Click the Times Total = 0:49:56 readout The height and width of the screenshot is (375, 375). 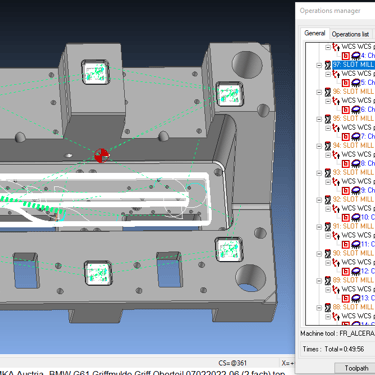tap(333, 349)
